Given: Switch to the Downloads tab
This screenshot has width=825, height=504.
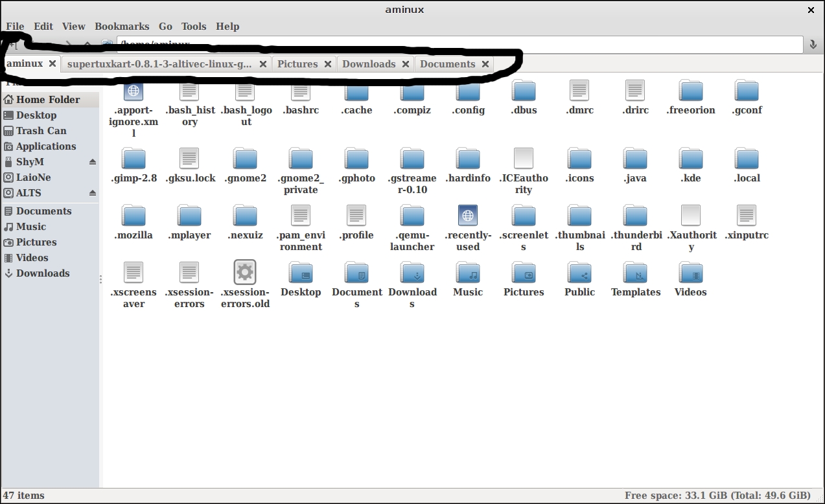Looking at the screenshot, I should pyautogui.click(x=368, y=64).
